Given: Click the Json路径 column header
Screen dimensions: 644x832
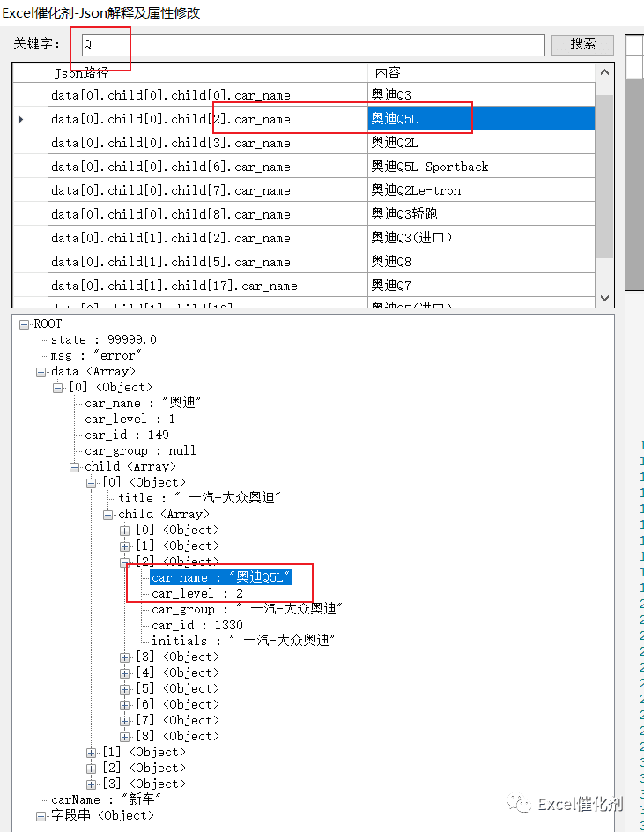Looking at the screenshot, I should (207, 72).
